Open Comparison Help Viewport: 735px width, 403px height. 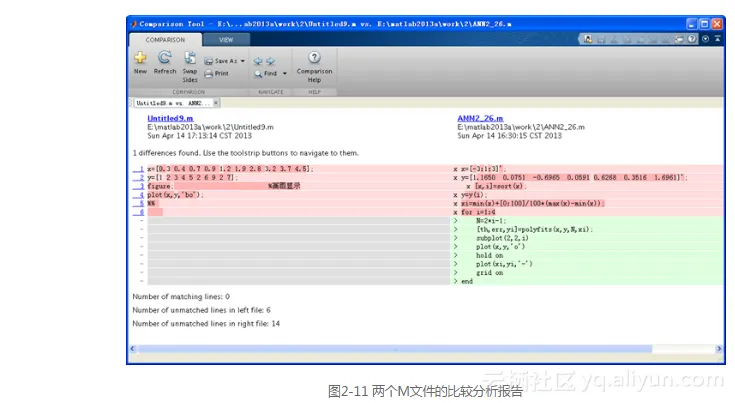tap(314, 67)
